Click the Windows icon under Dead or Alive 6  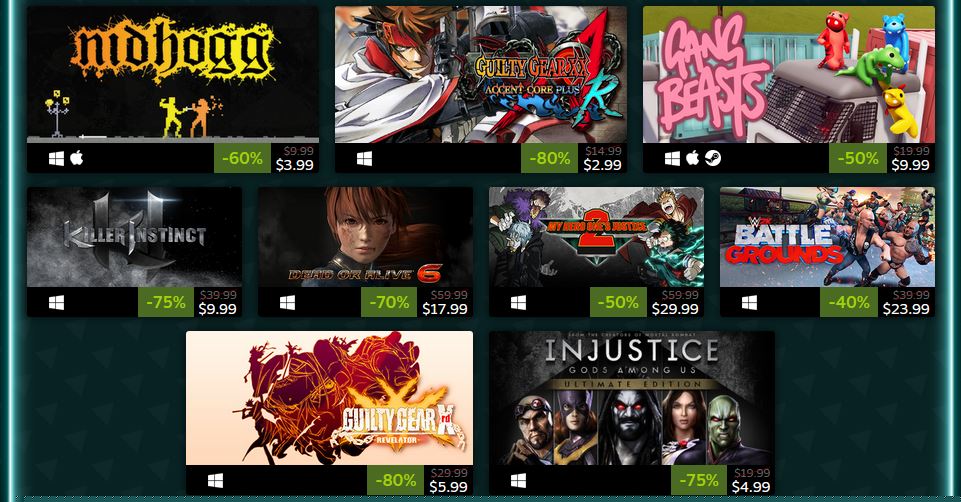(287, 303)
